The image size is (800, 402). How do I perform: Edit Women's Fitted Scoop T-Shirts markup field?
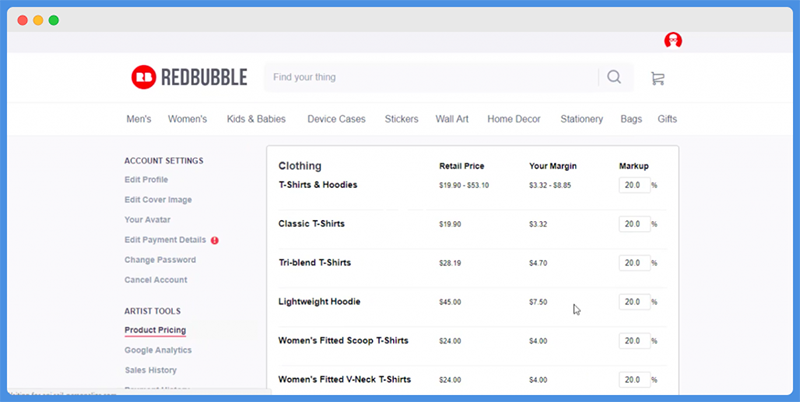(635, 341)
